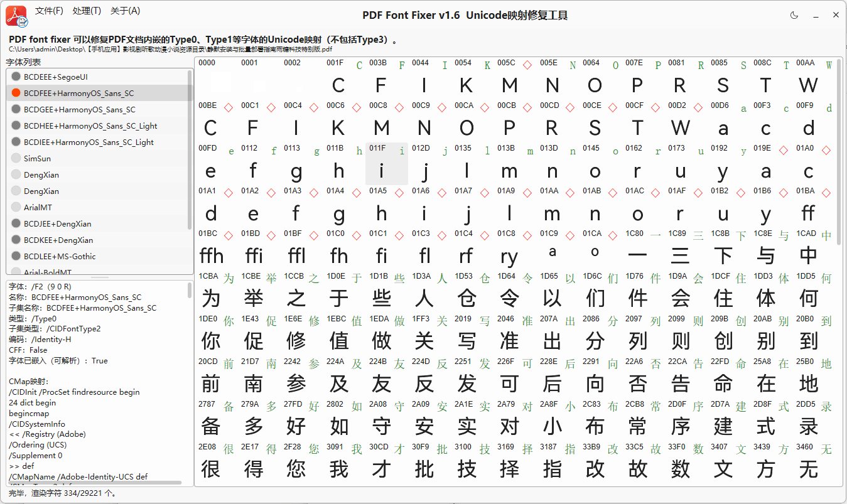Click the glyph grid vertical scrollbar
The image size is (847, 504).
coord(839,151)
